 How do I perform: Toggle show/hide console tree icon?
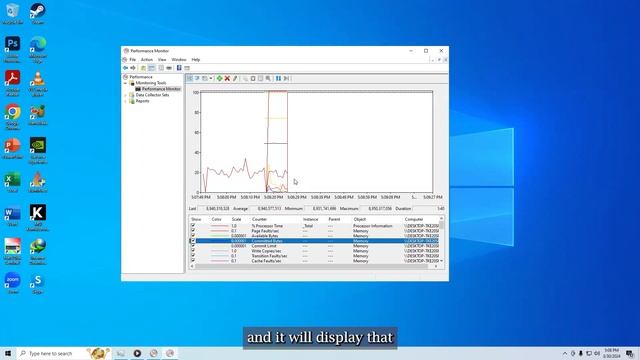151,68
